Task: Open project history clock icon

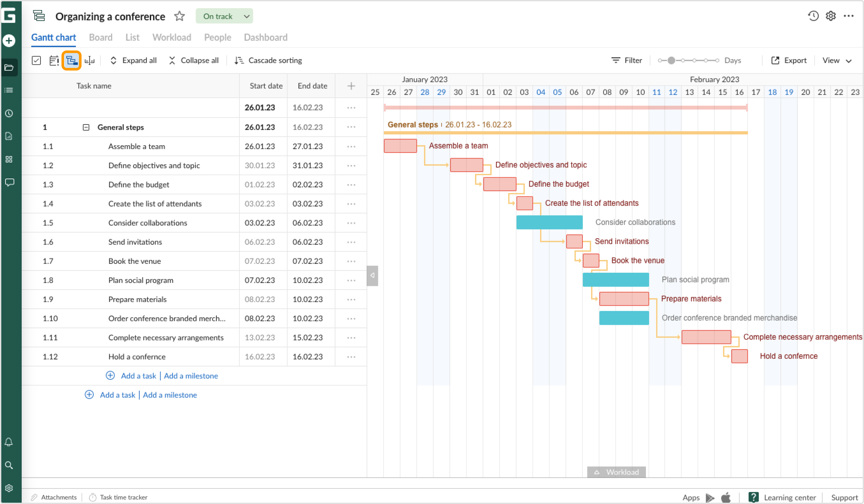Action: pyautogui.click(x=813, y=16)
